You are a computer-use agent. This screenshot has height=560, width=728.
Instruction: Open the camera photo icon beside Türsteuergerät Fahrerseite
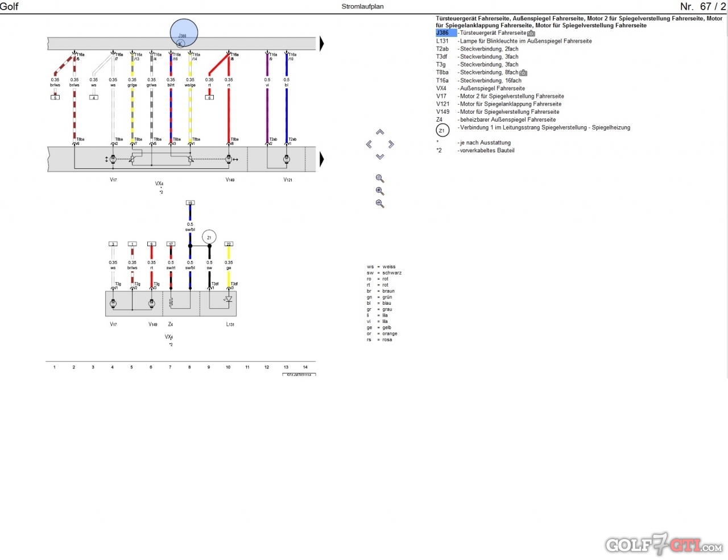coord(531,34)
